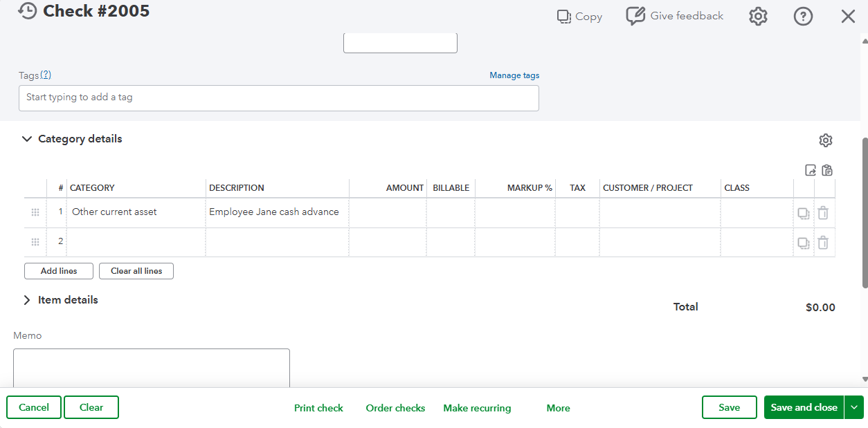This screenshot has width=868, height=428.
Task: Click the history clock icon beside Check #2005
Action: pos(27,11)
